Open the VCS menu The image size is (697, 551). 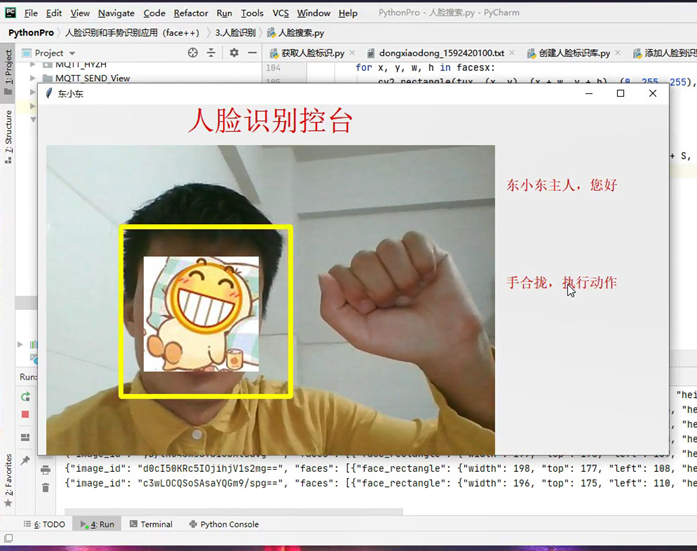(x=280, y=13)
